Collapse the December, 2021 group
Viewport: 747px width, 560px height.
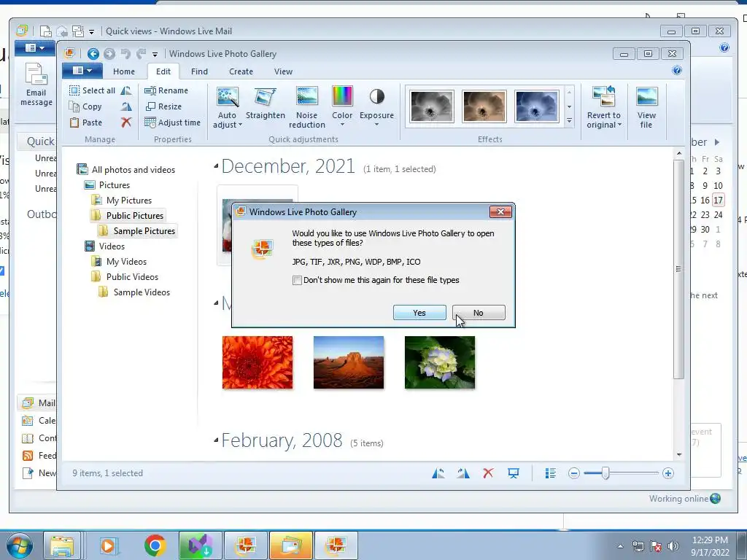pyautogui.click(x=216, y=166)
